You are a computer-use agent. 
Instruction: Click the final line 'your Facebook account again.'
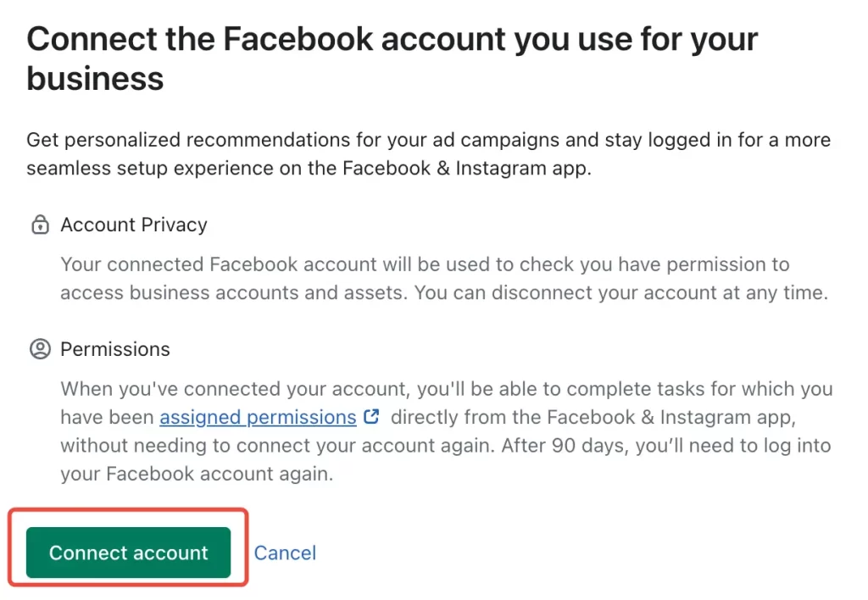pos(197,475)
